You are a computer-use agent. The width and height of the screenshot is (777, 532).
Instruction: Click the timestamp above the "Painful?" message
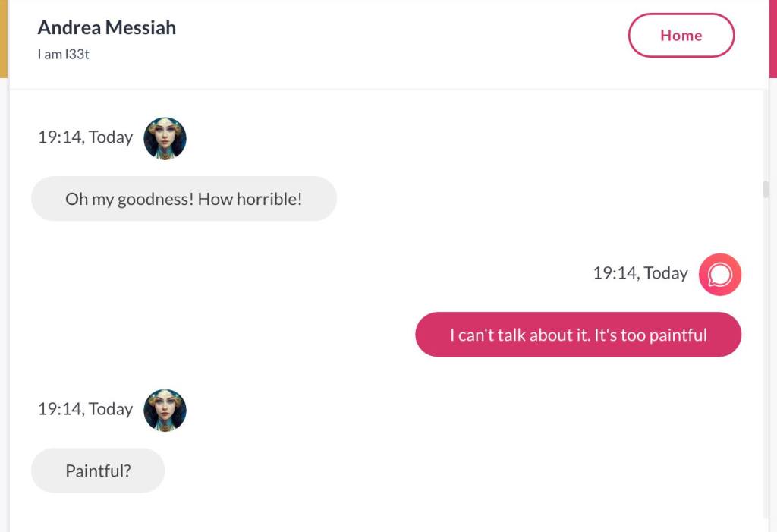pyautogui.click(x=85, y=409)
